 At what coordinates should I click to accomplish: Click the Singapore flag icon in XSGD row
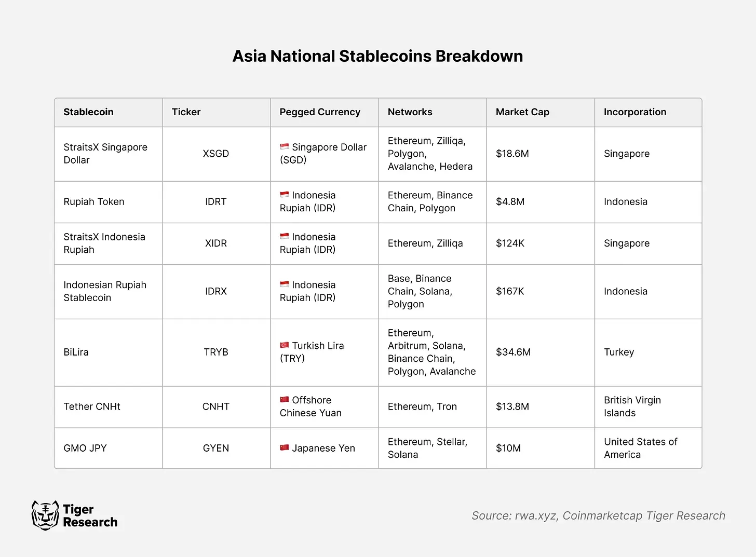284,147
